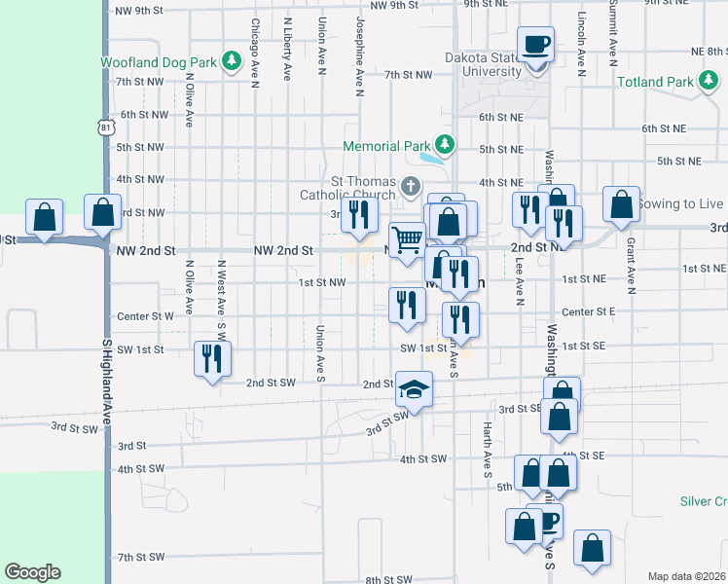Select the Totland Park tree pin
This screenshot has width=728, height=584.
[x=708, y=81]
